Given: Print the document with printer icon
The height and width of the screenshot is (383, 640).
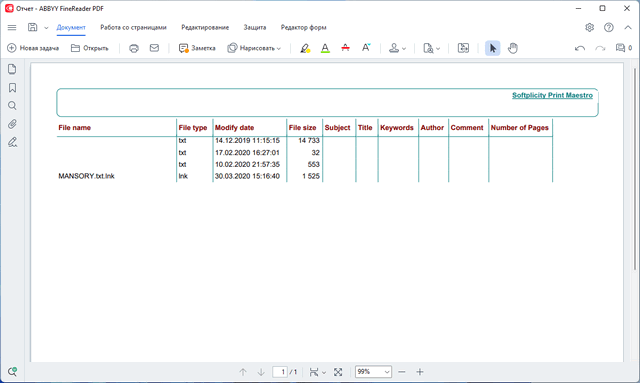Looking at the screenshot, I should pyautogui.click(x=134, y=48).
